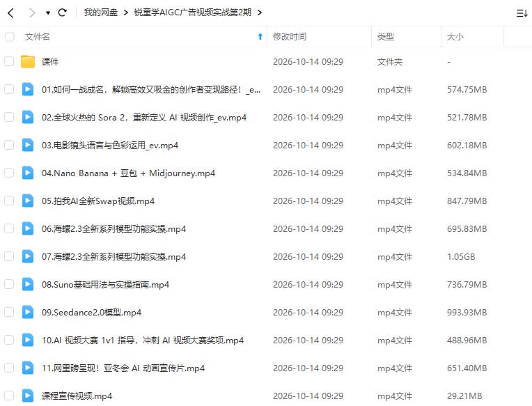Viewport: 532px width, 406px height.
Task: Go back with the left arrow
Action: point(11,13)
